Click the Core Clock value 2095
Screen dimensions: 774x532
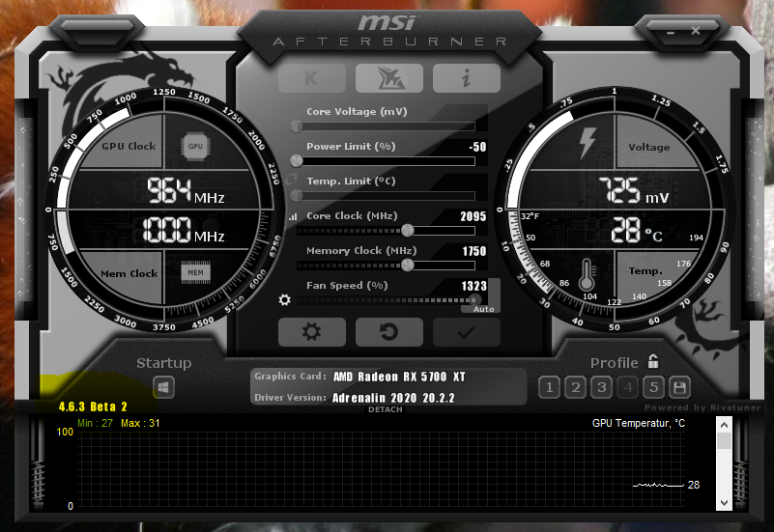coord(473,216)
